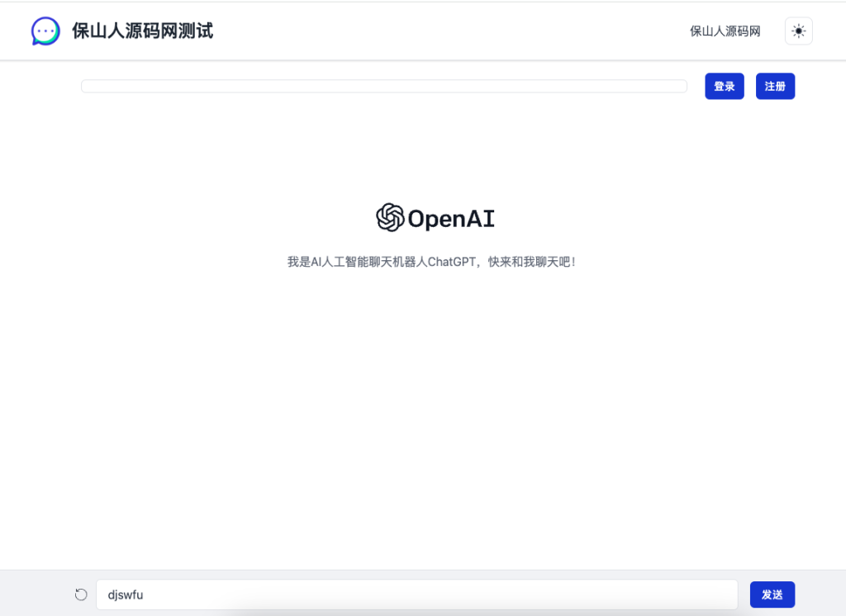Send the message with 发送 button
This screenshot has height=616, width=846.
772,595
